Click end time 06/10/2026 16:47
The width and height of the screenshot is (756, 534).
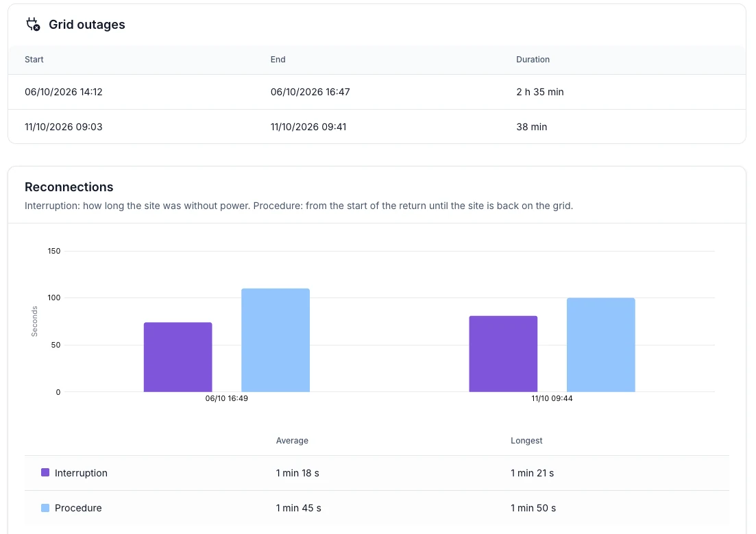pyautogui.click(x=310, y=92)
